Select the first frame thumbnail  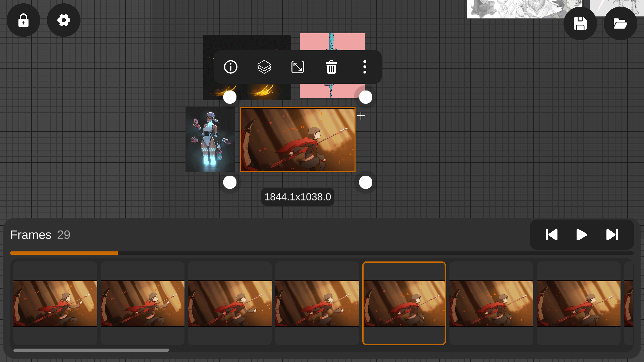pyautogui.click(x=55, y=303)
